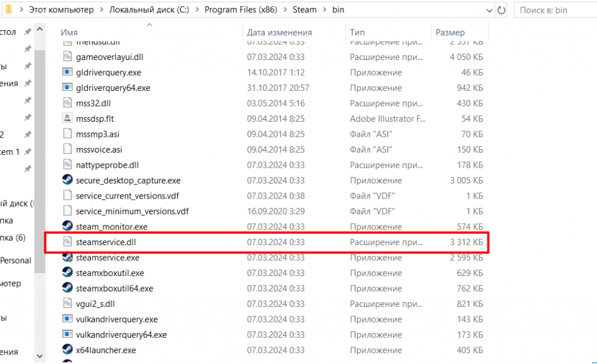Select the nattypeprobe.dll file icon
The height and width of the screenshot is (364, 597).
(68, 165)
